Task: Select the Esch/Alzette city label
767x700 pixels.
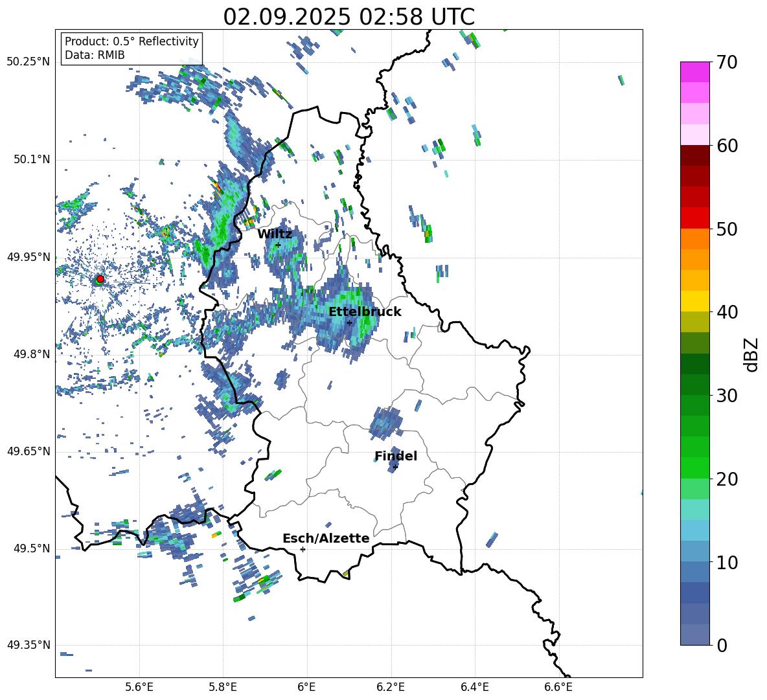Action: tap(326, 538)
